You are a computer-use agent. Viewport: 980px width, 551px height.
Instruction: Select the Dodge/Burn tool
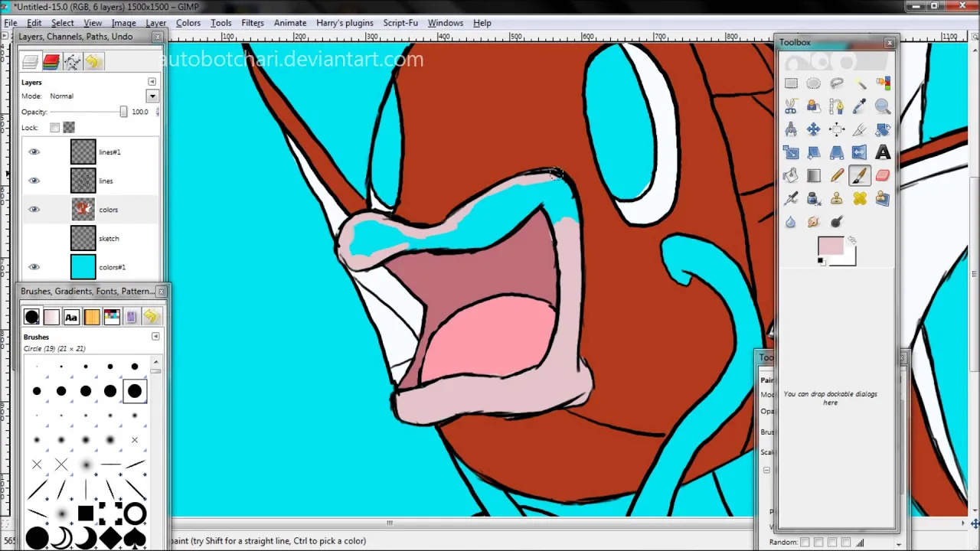click(837, 222)
